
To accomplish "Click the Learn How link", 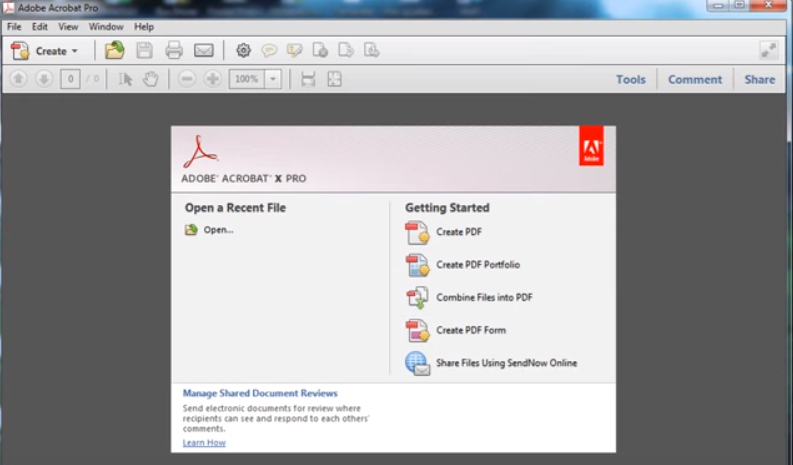I will (204, 443).
